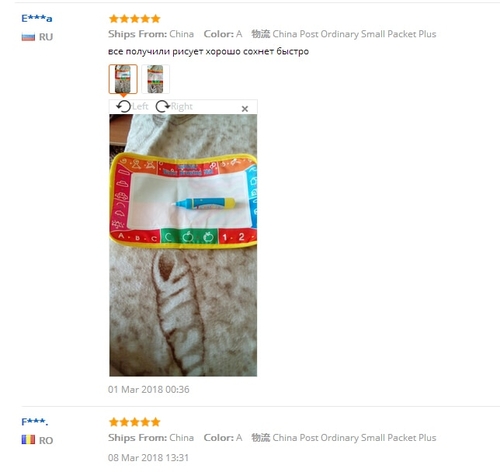500x472 pixels.
Task: Click the enlarged drawing mat photo
Action: point(183,245)
